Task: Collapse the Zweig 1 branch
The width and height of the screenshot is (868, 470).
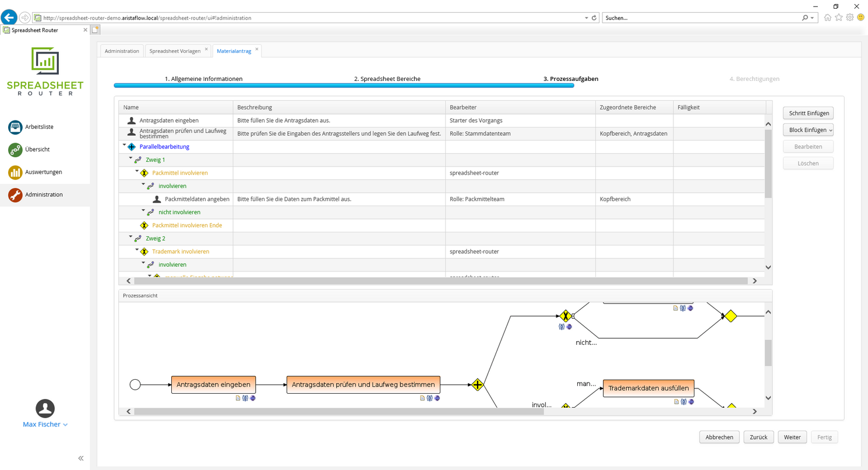Action: click(131, 158)
